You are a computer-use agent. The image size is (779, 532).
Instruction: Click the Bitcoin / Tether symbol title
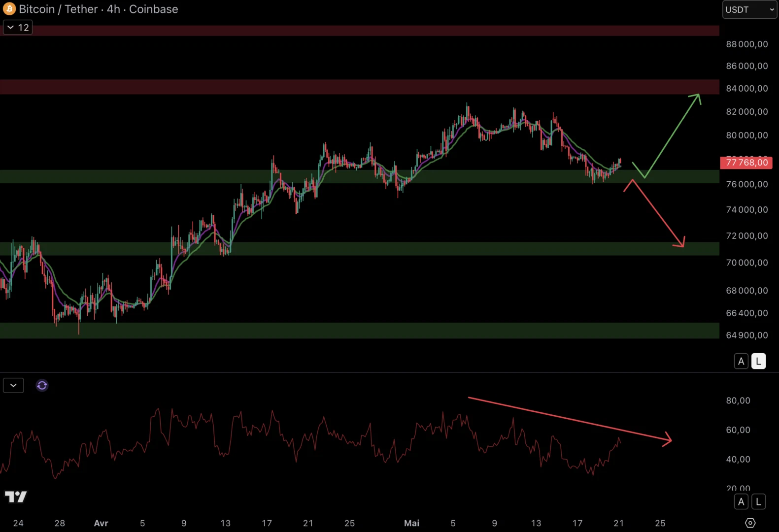59,9
